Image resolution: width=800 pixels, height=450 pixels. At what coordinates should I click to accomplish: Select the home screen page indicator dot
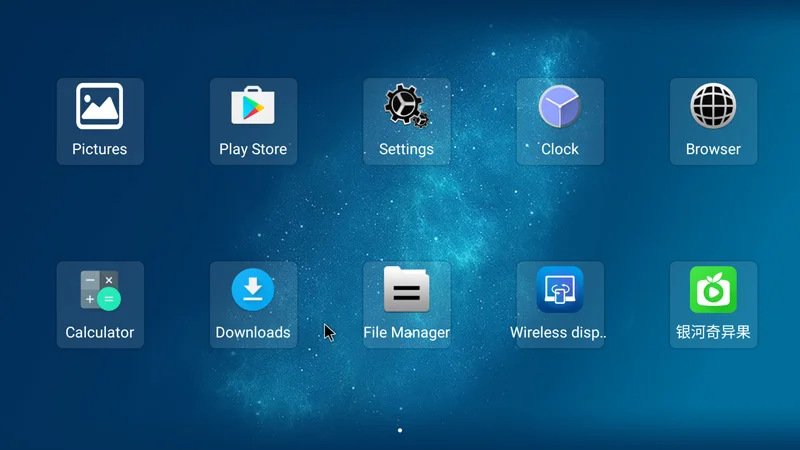point(400,430)
